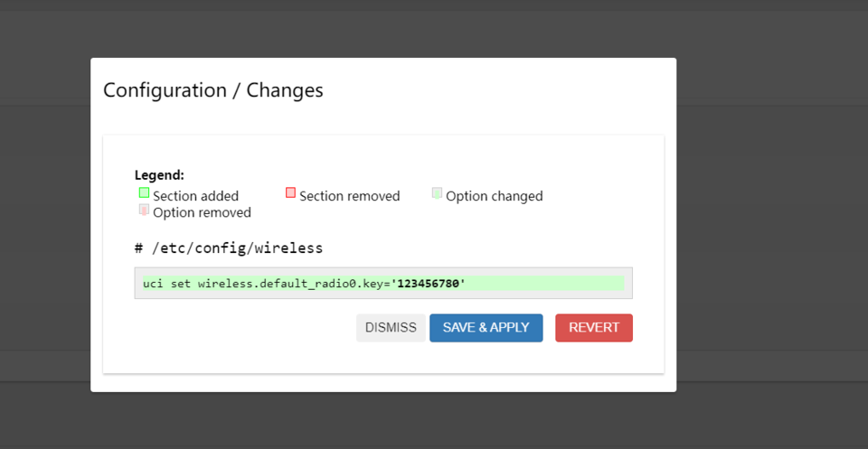Viewport: 868px width, 449px height.
Task: Click the red Section removed legend icon
Action: point(290,193)
